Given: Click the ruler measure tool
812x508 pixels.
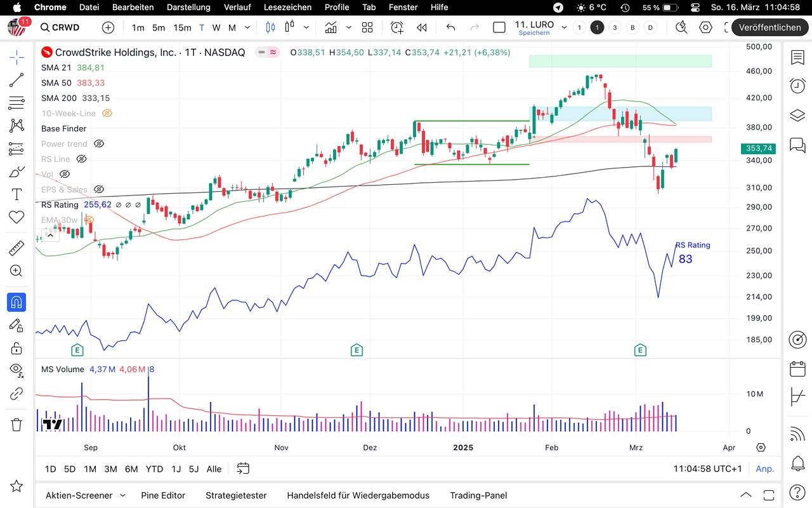Looking at the screenshot, I should tap(16, 248).
